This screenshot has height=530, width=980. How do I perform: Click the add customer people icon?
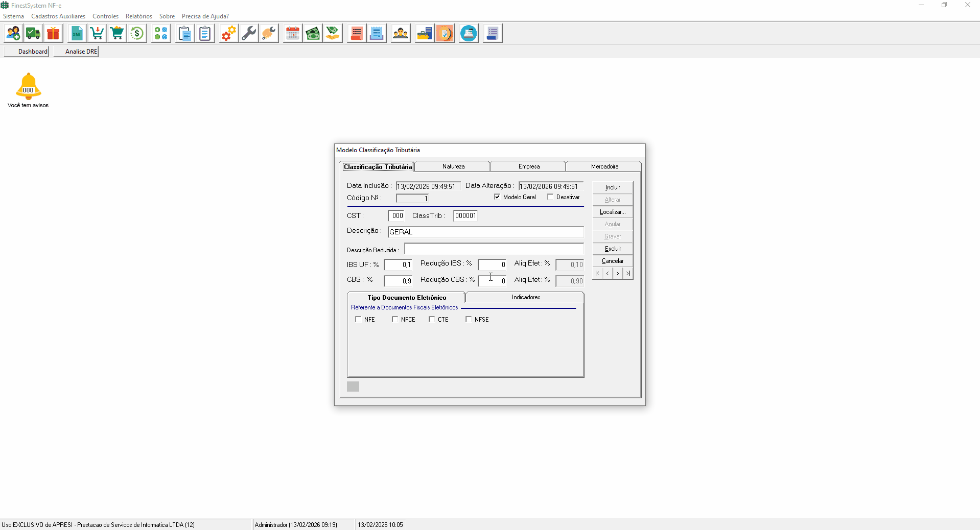(x=13, y=34)
